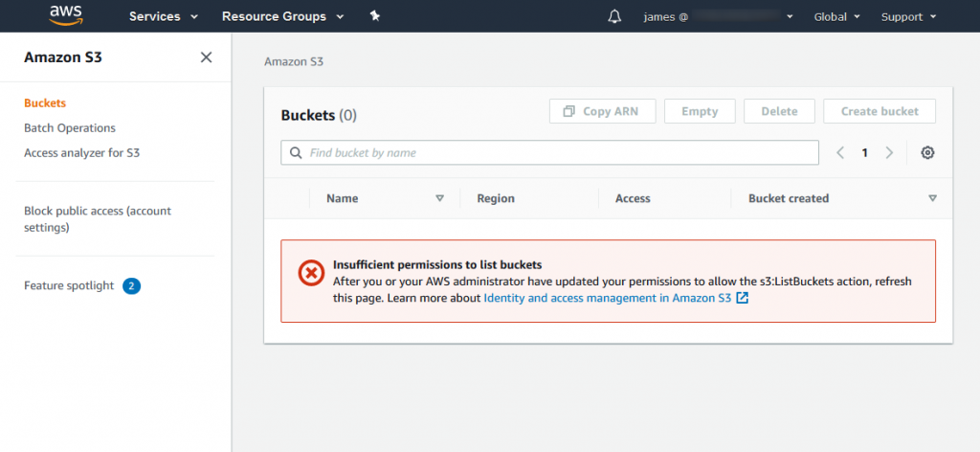Viewport: 980px width, 452px height.
Task: Select Buckets in the sidebar
Action: (45, 103)
